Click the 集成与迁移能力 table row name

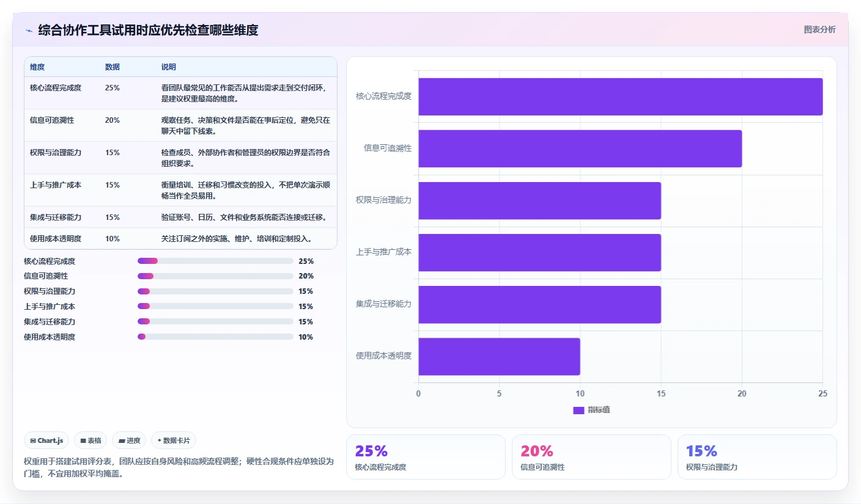56,217
